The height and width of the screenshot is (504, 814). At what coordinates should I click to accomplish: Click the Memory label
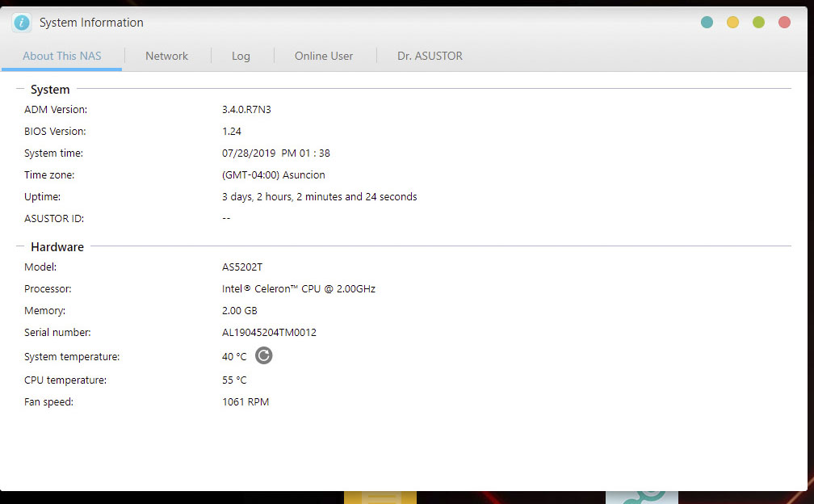44,310
